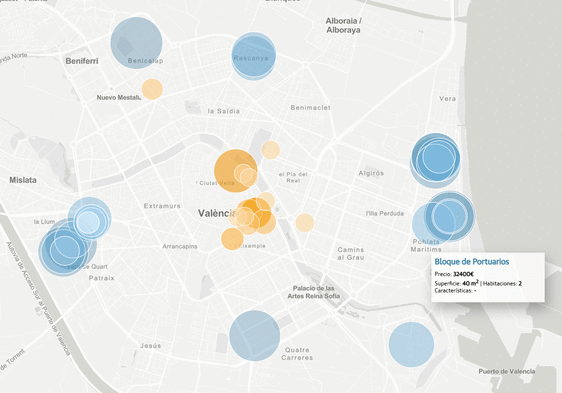This screenshot has width=562, height=393.
Task: Click the Habitaciones: 2 value
Action: click(503, 283)
